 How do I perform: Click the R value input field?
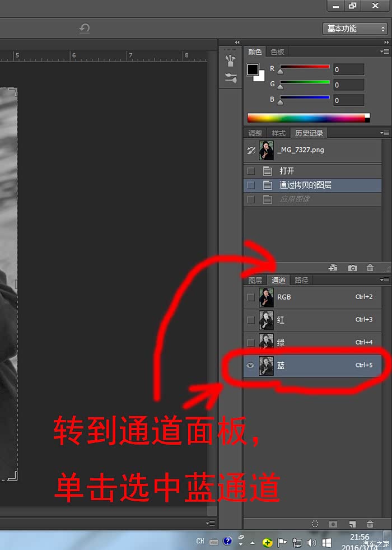tap(348, 69)
